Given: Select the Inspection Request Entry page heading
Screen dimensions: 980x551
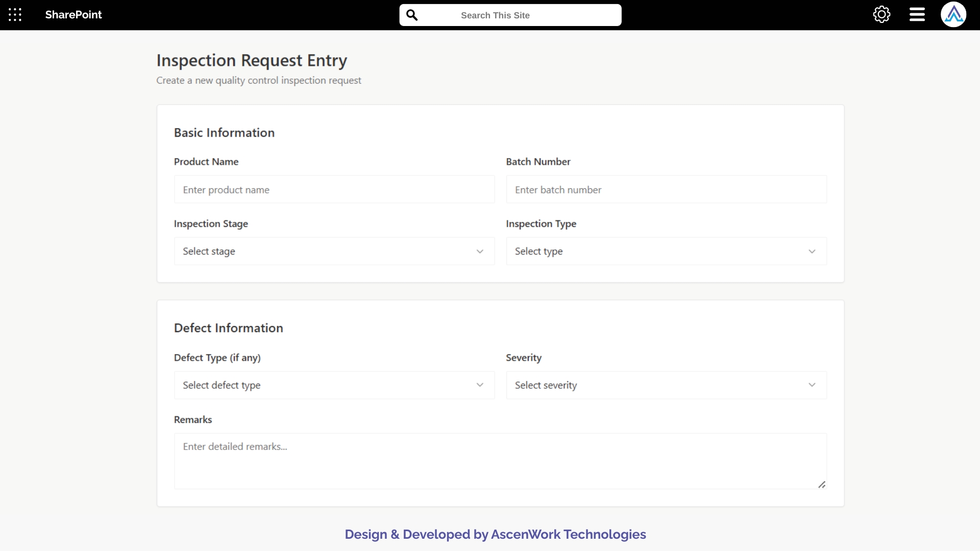Looking at the screenshot, I should tap(251, 60).
